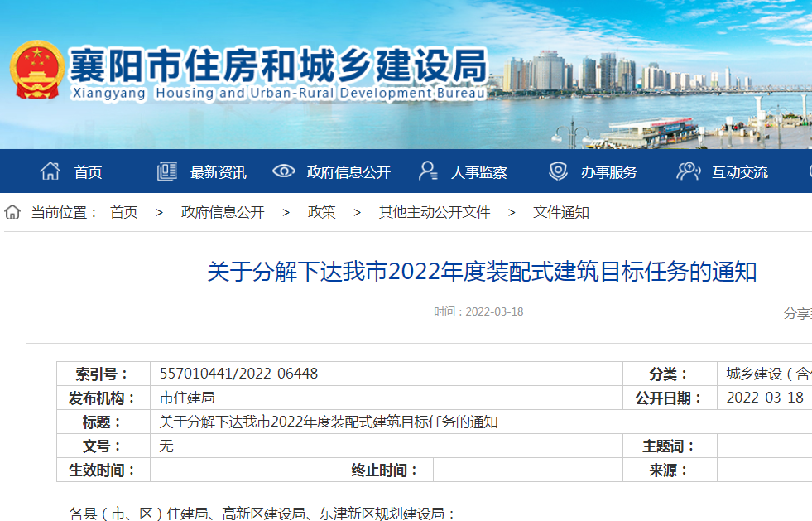This screenshot has height=521, width=812.
Task: Open the 首页 navigation menu item
Action: coord(89,172)
